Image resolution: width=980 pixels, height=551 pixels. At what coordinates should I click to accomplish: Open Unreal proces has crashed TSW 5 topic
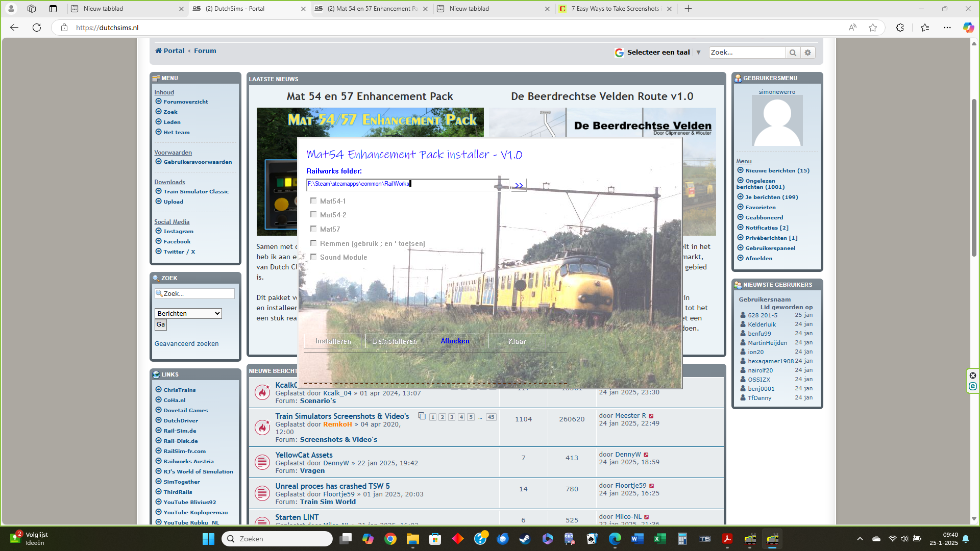(332, 486)
